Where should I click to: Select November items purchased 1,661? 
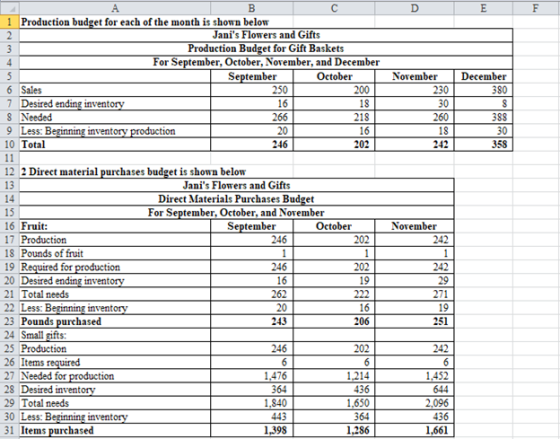tap(414, 430)
